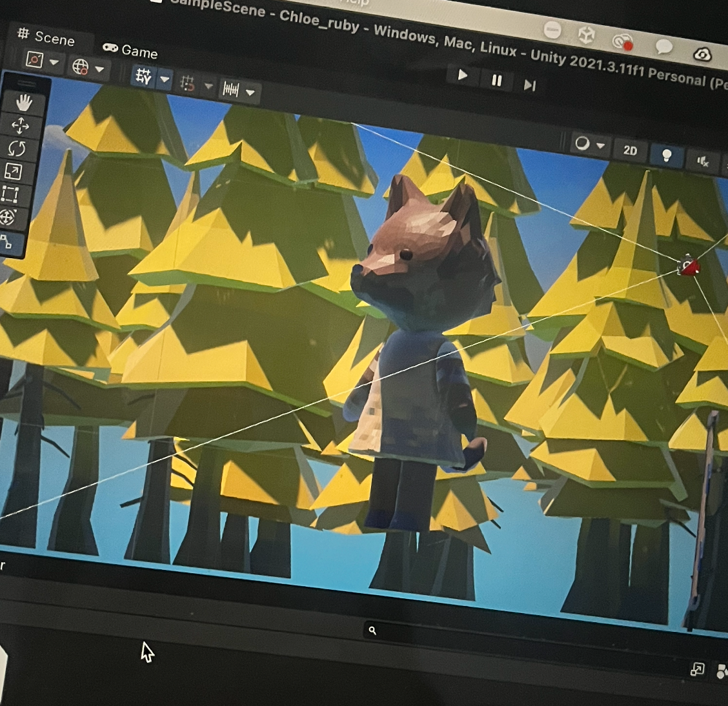Open the increment snapping dropdown arrow
The width and height of the screenshot is (728, 706).
click(x=250, y=92)
